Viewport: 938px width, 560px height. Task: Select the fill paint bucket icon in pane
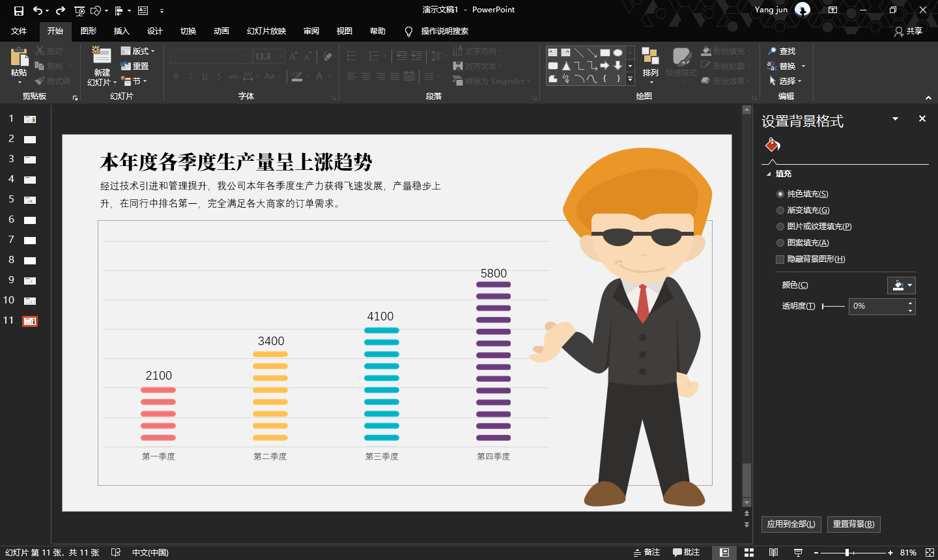tap(773, 145)
